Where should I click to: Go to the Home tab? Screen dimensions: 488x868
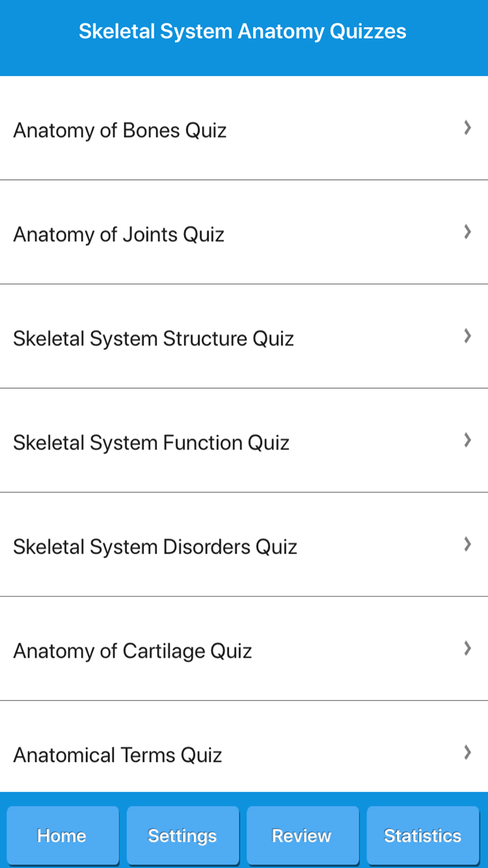pyautogui.click(x=62, y=835)
